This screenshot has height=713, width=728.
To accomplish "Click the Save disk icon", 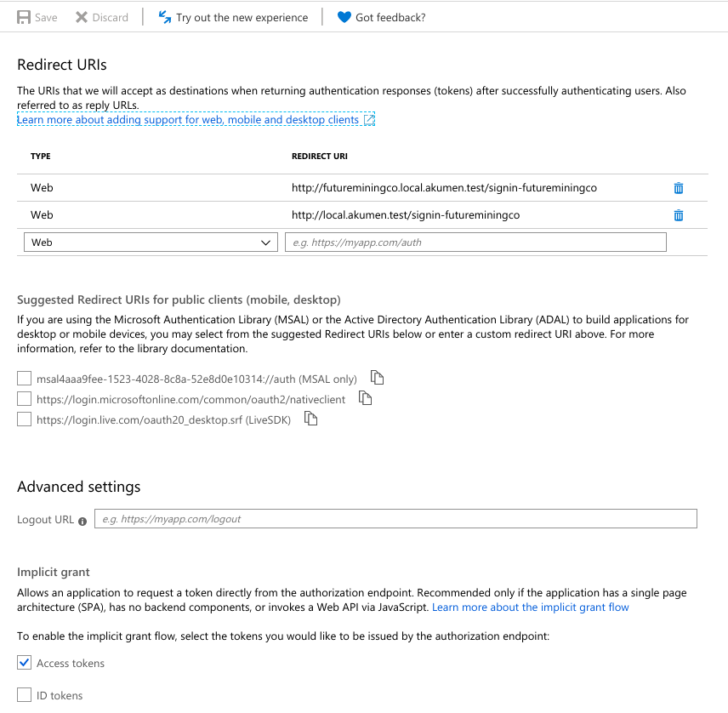I will [x=24, y=17].
